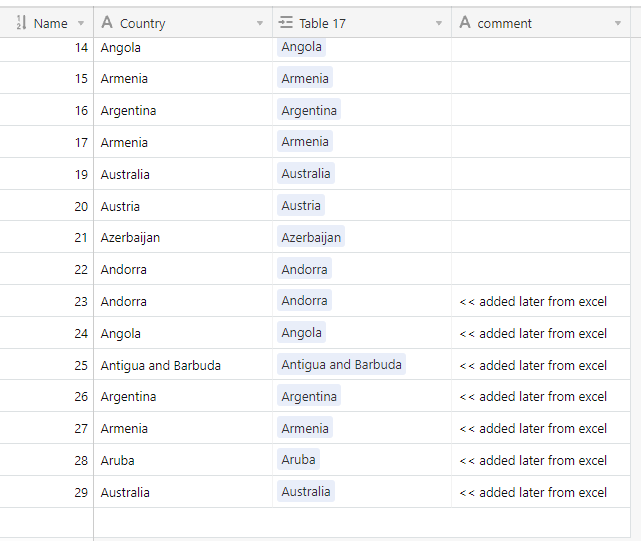The width and height of the screenshot is (641, 541).
Task: Select Country cell Australia in row 29
Action: point(183,492)
